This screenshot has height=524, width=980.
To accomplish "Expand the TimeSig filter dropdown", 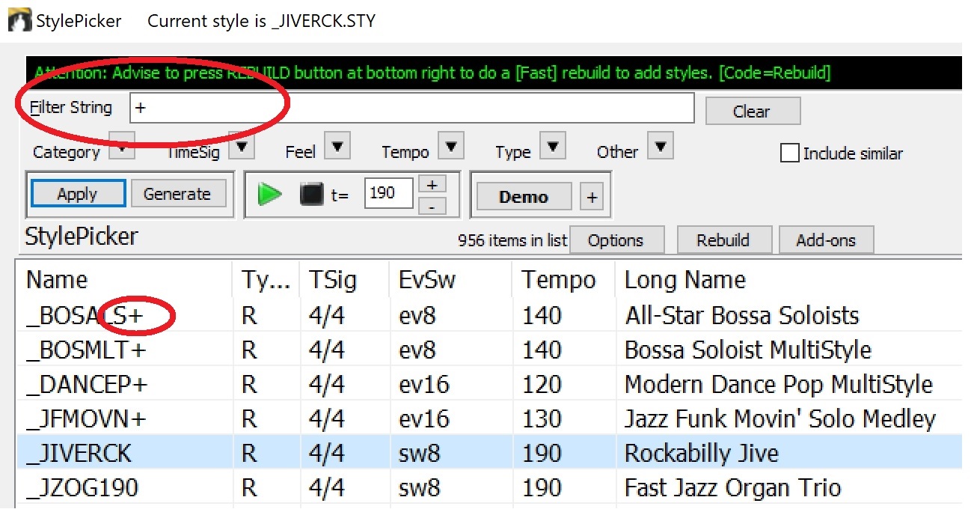I will click(241, 145).
